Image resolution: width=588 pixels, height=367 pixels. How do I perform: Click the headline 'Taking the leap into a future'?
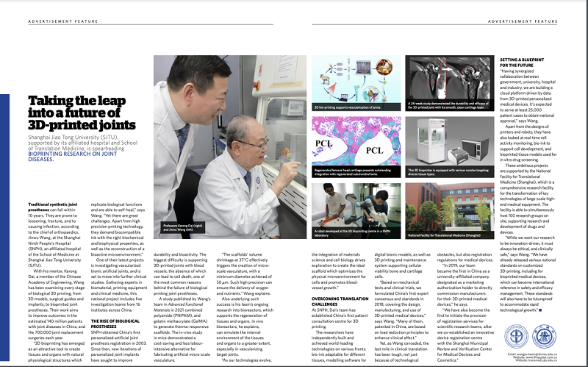click(x=82, y=113)
